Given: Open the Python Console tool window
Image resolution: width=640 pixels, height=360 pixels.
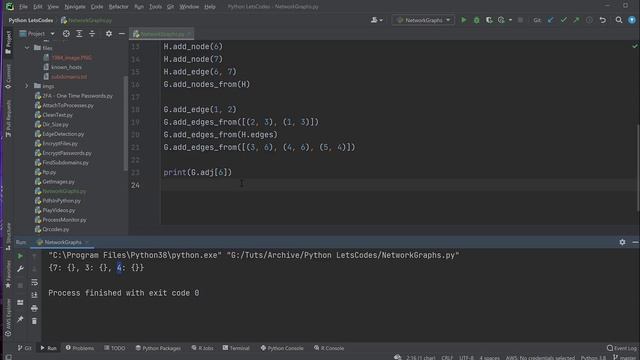Looking at the screenshot, I should (x=282, y=348).
